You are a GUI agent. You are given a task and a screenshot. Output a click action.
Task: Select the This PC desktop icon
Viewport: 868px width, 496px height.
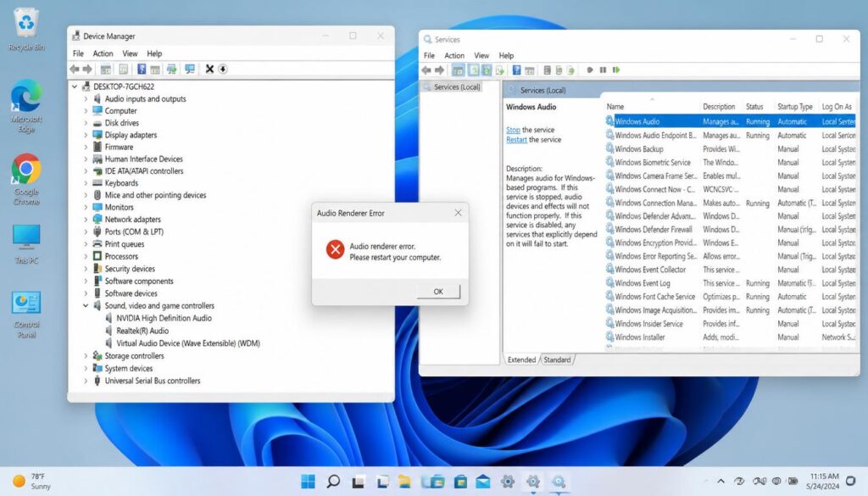pyautogui.click(x=26, y=243)
